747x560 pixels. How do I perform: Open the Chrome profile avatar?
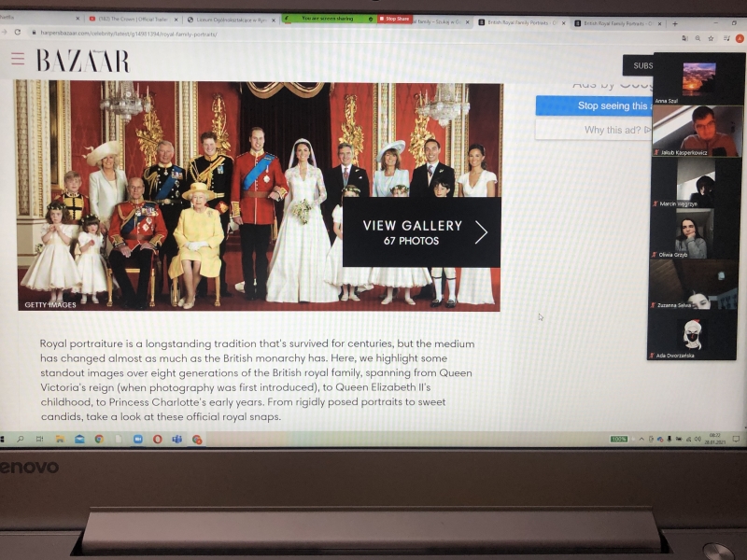click(x=740, y=38)
